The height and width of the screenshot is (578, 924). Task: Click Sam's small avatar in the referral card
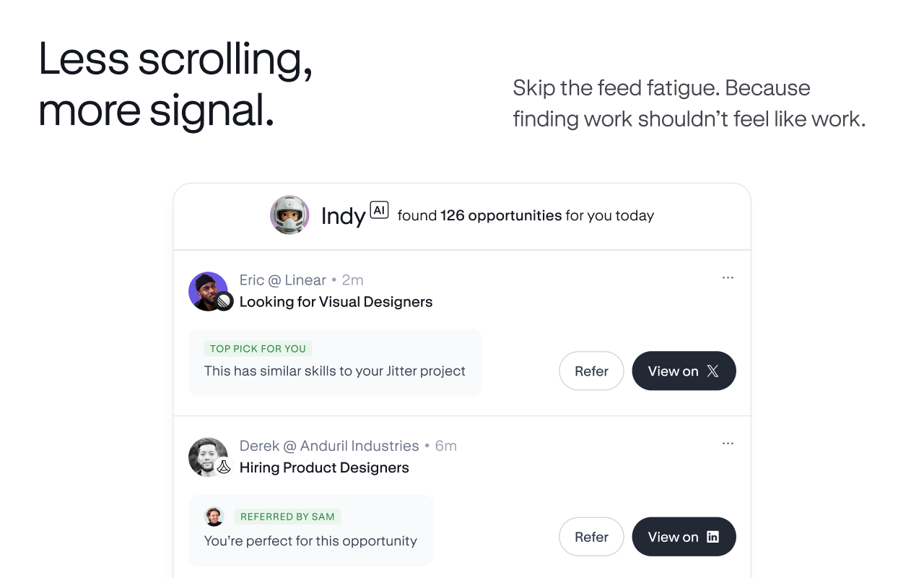[x=214, y=516]
